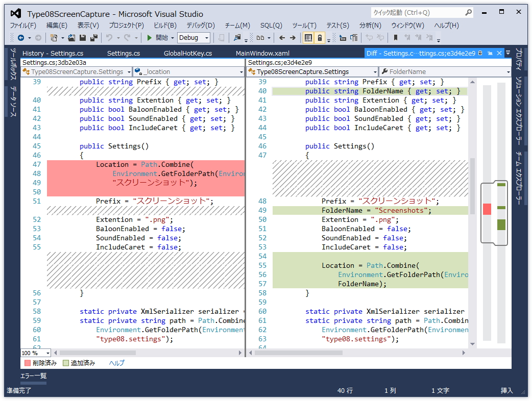Switch to the GlobalHotKey.cs tab
Viewport: 532px width, 401px height.
[x=187, y=53]
